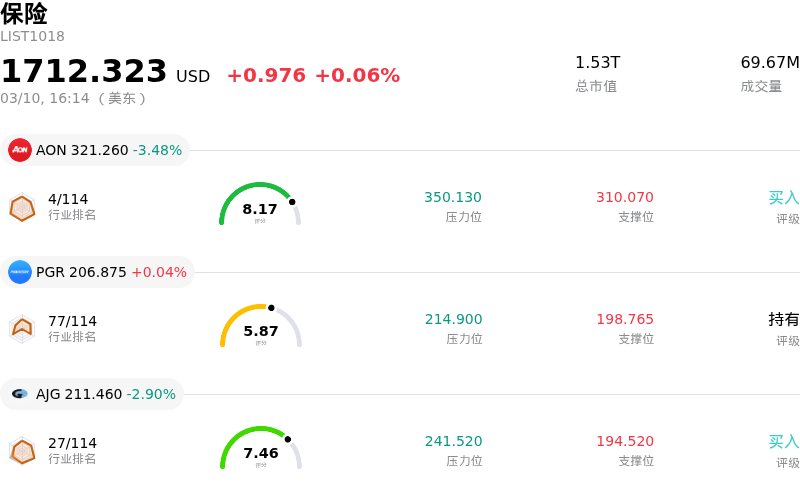Click the AJG industry rank radar icon
Viewport: 800px width, 488px height.
pos(22,451)
